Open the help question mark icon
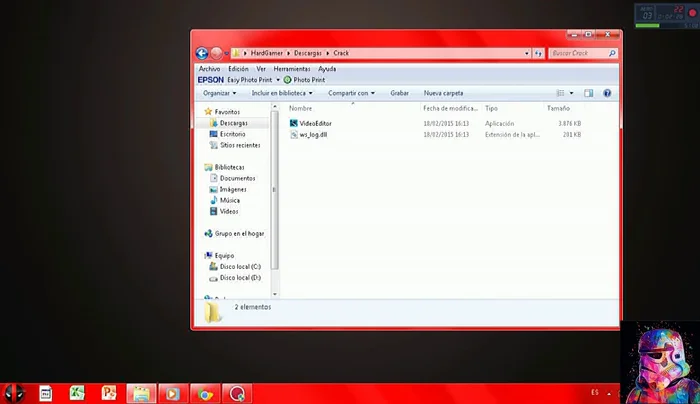 click(606, 93)
